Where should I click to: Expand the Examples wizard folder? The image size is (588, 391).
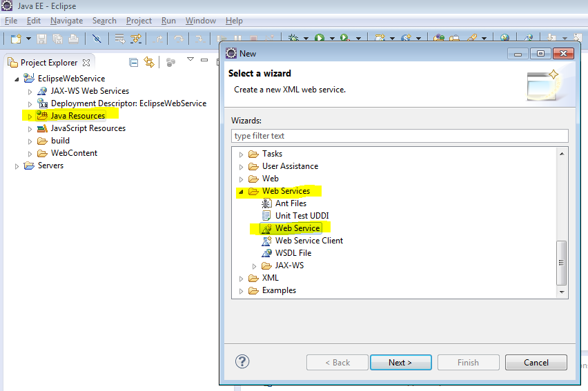[241, 291]
